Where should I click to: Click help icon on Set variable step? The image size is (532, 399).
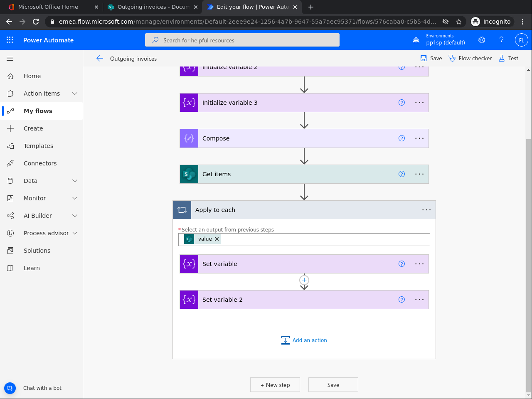pyautogui.click(x=401, y=264)
